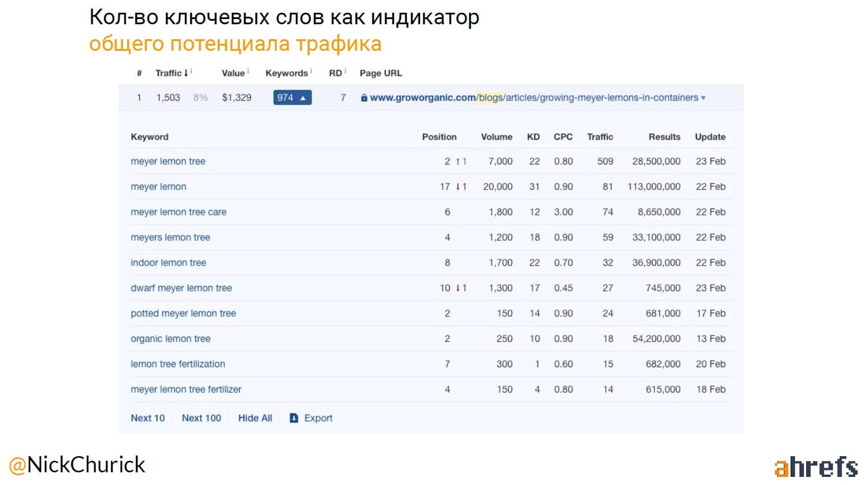The height and width of the screenshot is (485, 868).
Task: Click the info icon beside Value header
Action: tap(248, 71)
